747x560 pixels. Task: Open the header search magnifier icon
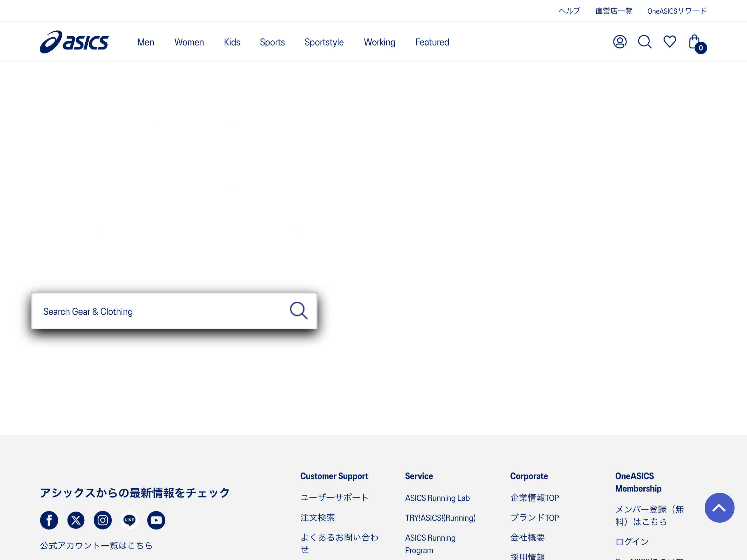point(645,42)
